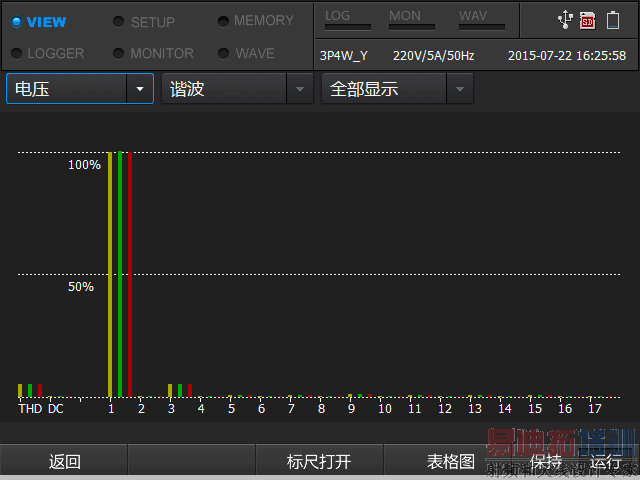
Task: Switch to SETUP mode
Action: click(x=144, y=22)
